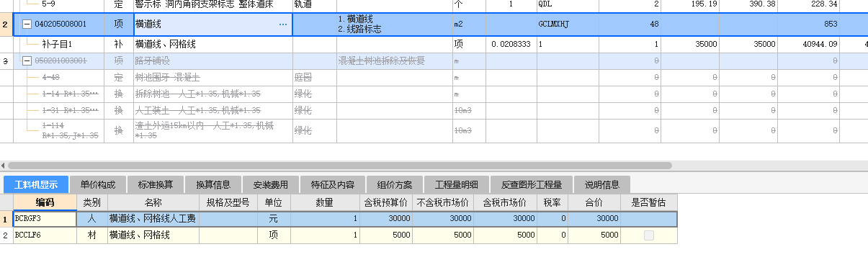
Task: Click the 不含税市场价 column header
Action: tap(443, 202)
